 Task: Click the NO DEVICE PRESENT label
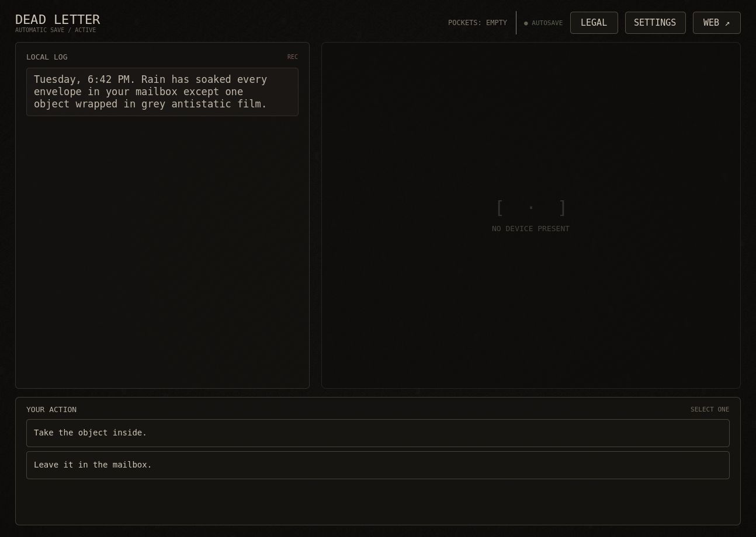pos(530,229)
